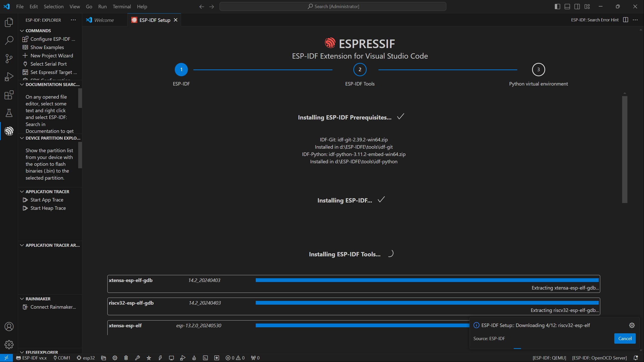Click the build project wrench icon
The height and width of the screenshot is (362, 644).
137,358
